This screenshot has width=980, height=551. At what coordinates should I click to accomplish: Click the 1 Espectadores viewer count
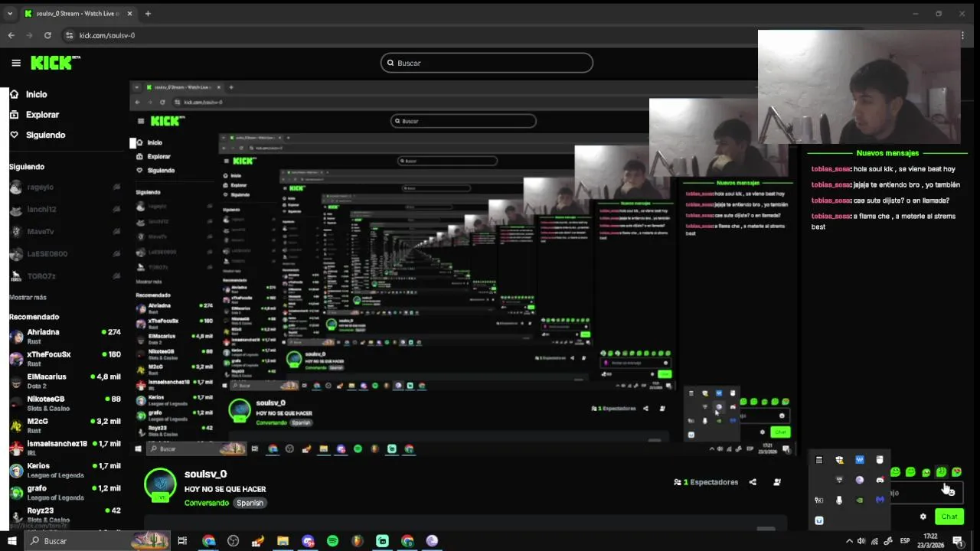tap(706, 482)
